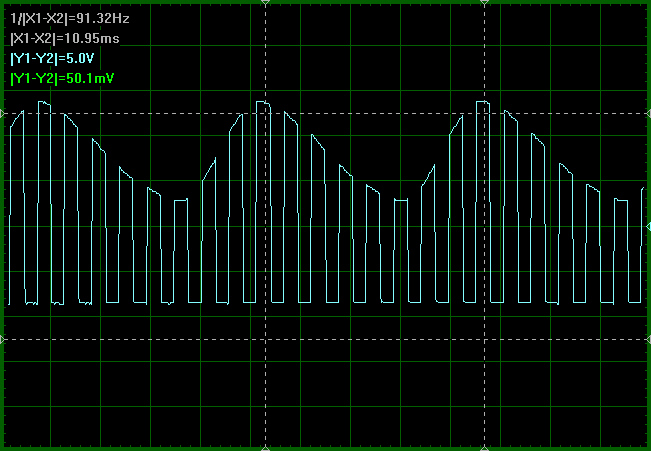This screenshot has height=451, width=651.
Task: Click intersection of right vertical and upper horizontal cursors
Action: point(484,113)
